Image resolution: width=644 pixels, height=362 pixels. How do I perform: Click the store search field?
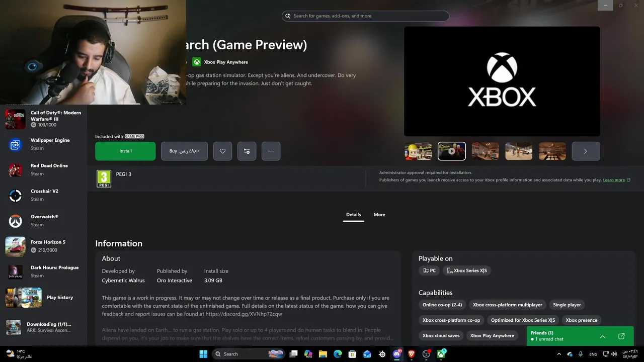pos(365,16)
